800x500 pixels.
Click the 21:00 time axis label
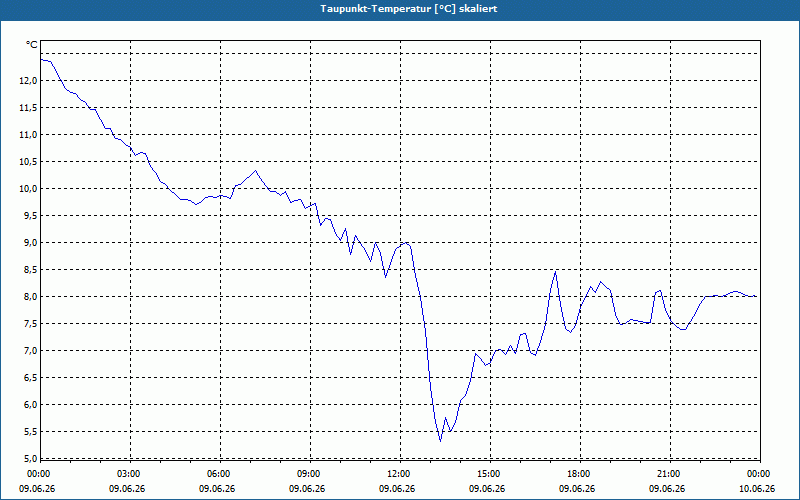point(668,474)
